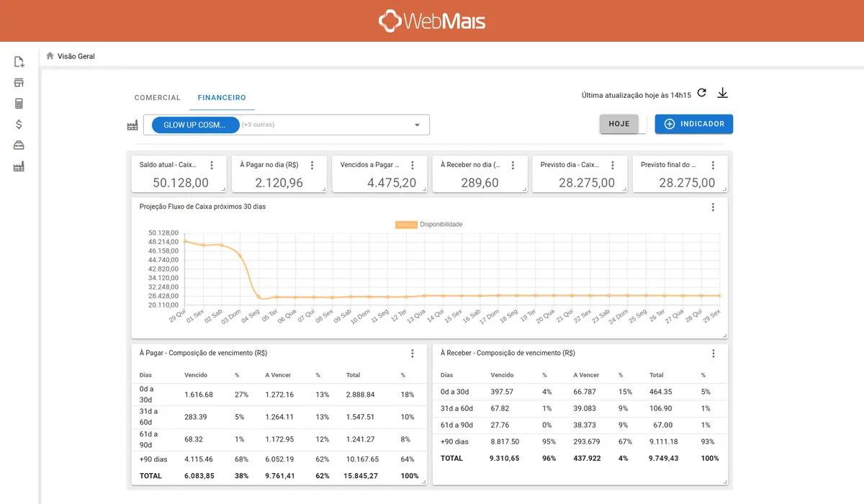Select the FINANCEIRO tab
Screen dimensions: 864x504
pos(221,97)
